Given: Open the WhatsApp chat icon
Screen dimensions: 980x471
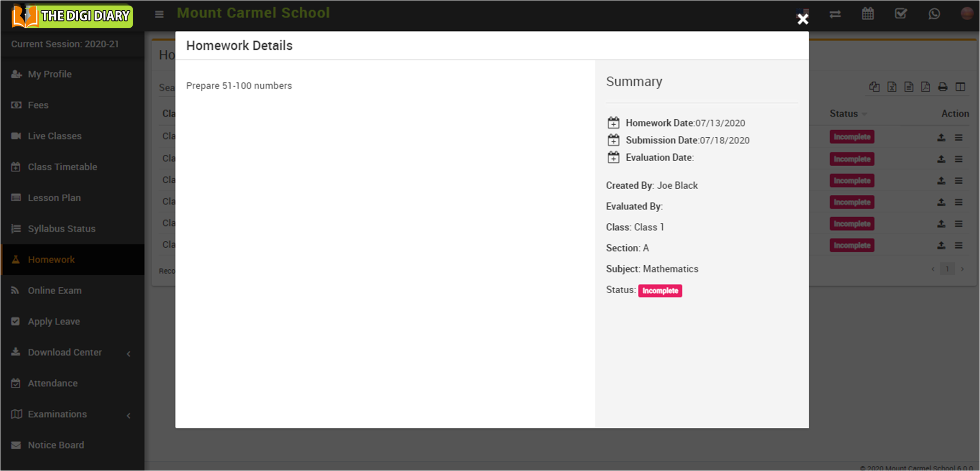Looking at the screenshot, I should (x=934, y=14).
